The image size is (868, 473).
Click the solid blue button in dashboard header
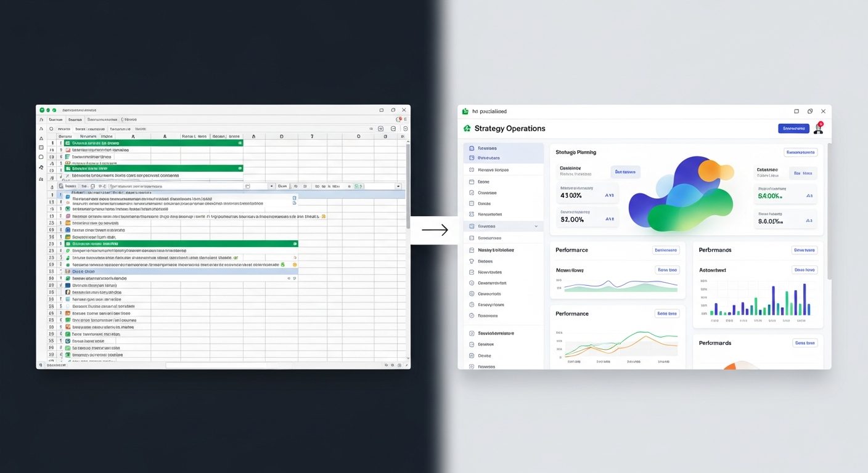(x=793, y=129)
